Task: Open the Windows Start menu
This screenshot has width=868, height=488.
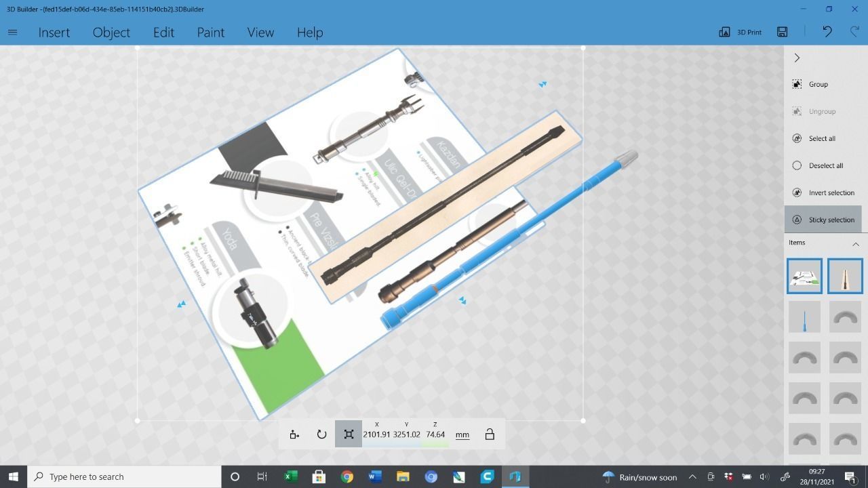Action: click(13, 476)
